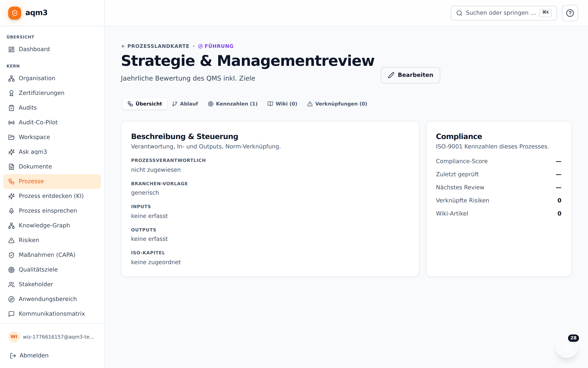The height and width of the screenshot is (368, 588).
Task: Switch to the Übersicht tab
Action: tap(145, 104)
